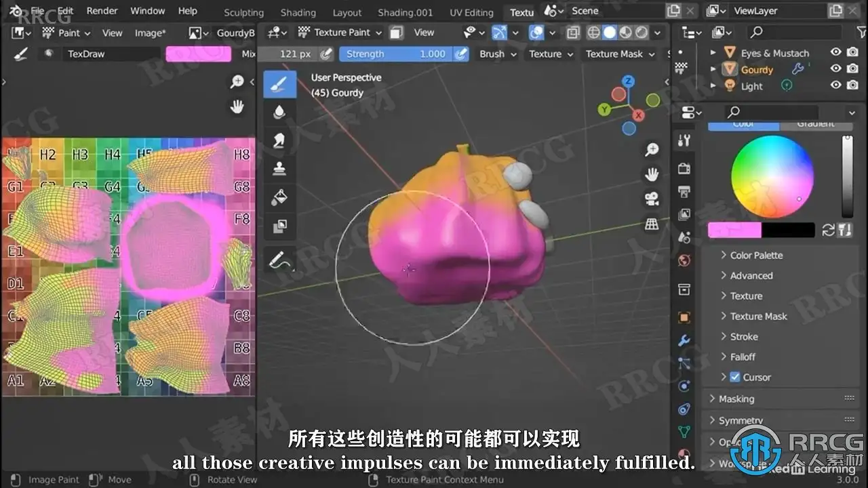The height and width of the screenshot is (488, 868).
Task: Open the File menu
Action: point(38,11)
